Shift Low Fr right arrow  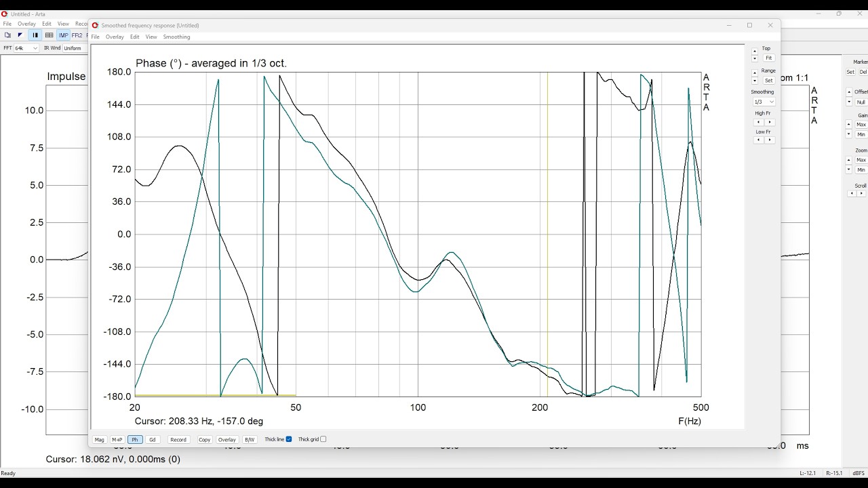(x=770, y=140)
